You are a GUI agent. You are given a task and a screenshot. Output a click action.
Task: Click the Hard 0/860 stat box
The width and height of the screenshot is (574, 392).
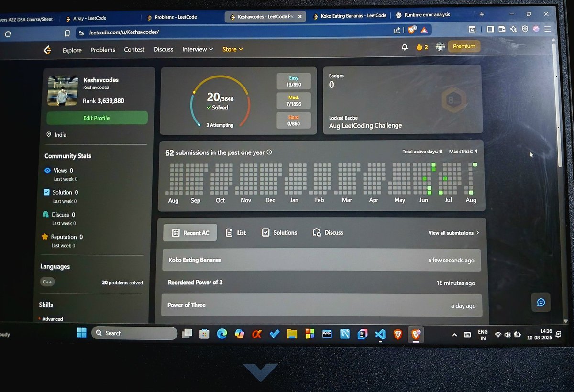(294, 120)
